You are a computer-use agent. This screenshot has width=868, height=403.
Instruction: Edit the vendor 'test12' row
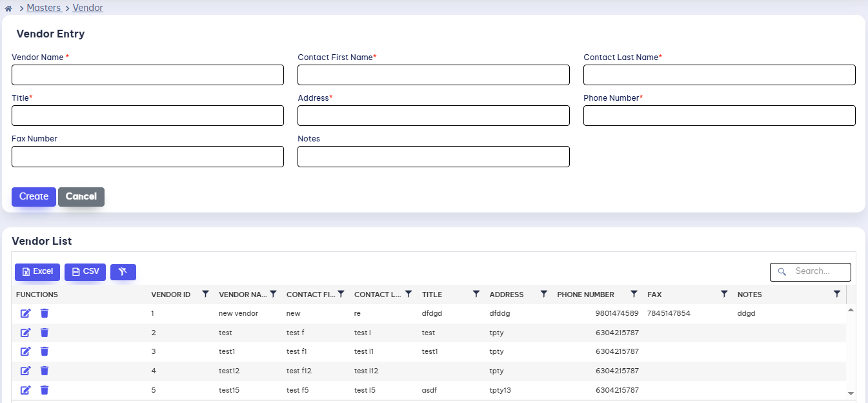pos(26,371)
